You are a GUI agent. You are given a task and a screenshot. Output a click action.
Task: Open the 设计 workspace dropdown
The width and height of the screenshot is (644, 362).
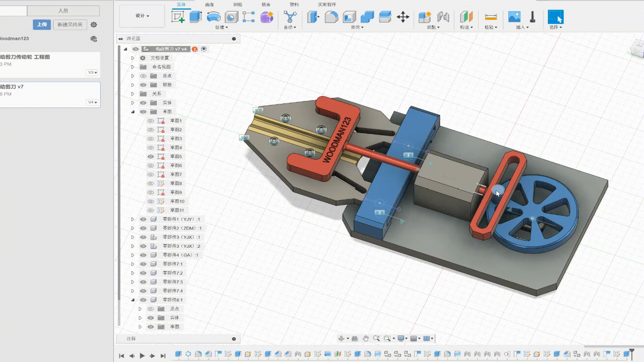click(142, 16)
